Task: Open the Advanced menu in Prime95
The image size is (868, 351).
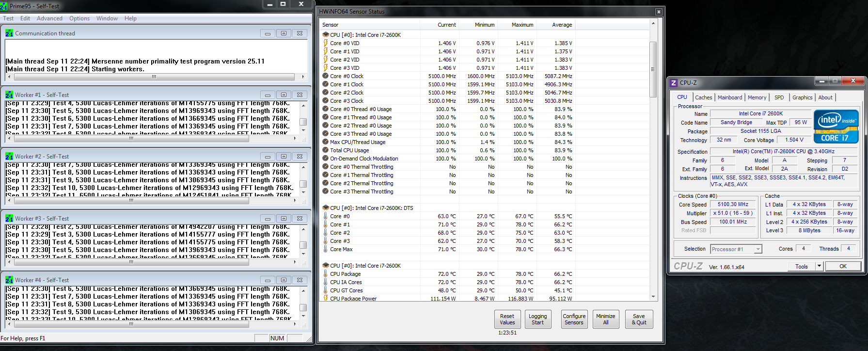Action: (x=49, y=18)
